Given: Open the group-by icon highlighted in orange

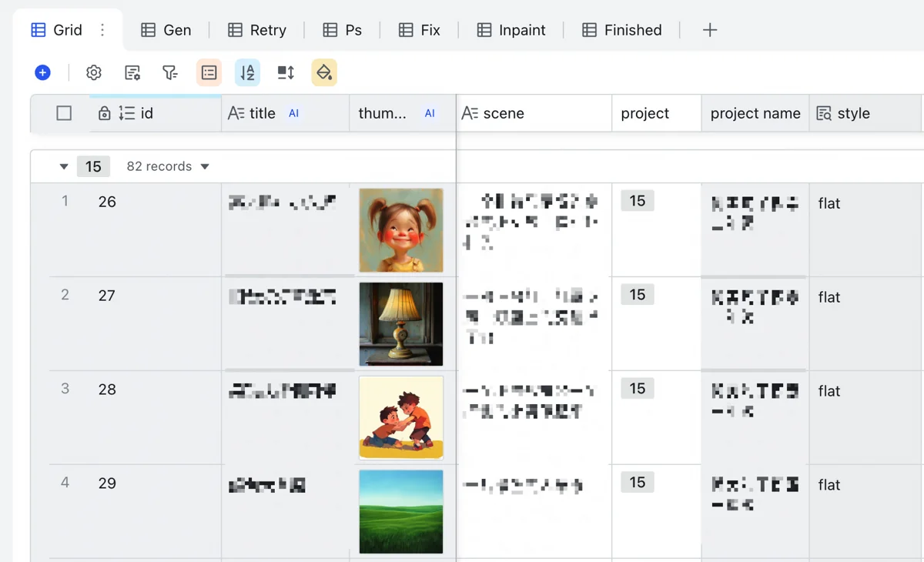Looking at the screenshot, I should coord(209,72).
